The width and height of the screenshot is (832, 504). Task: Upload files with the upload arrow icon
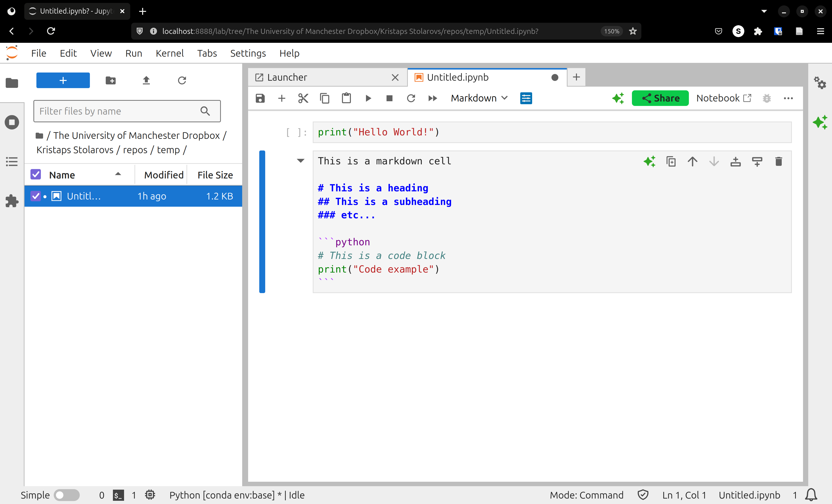(x=146, y=80)
